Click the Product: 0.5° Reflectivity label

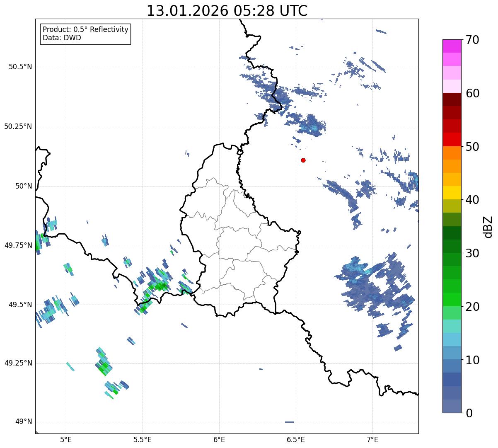point(86,30)
